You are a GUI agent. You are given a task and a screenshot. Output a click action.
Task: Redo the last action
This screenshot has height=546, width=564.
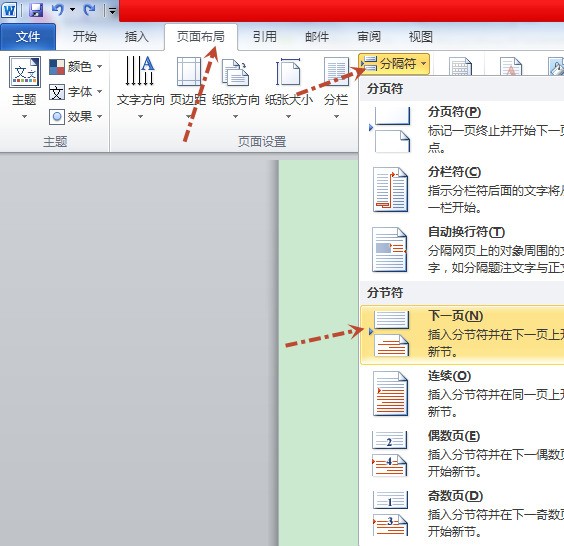tap(89, 10)
